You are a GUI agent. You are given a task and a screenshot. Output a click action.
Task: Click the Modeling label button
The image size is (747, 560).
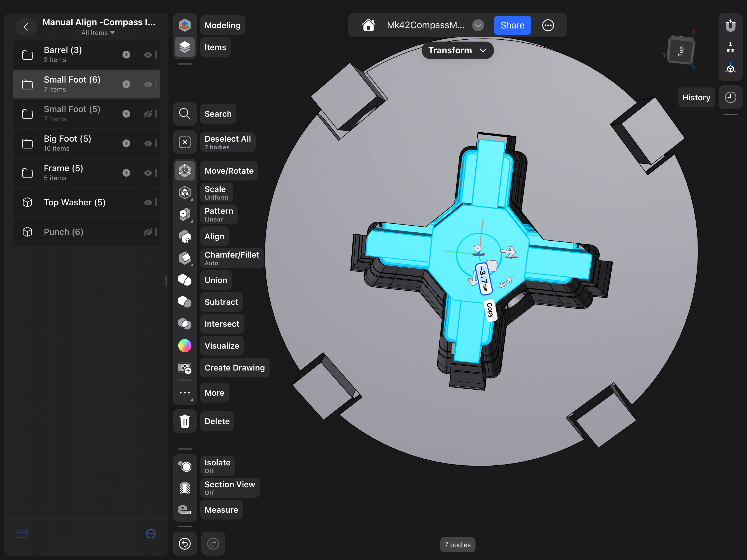pos(223,25)
